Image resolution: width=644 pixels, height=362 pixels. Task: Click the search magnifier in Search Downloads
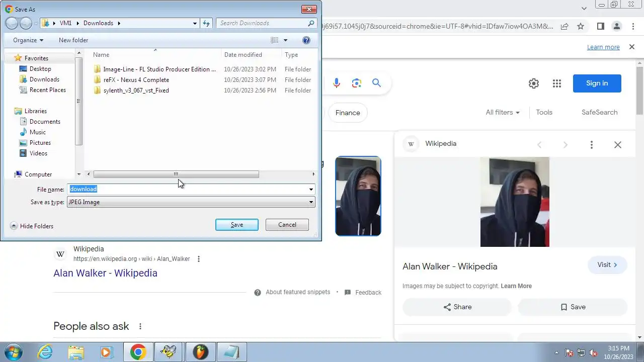(311, 23)
